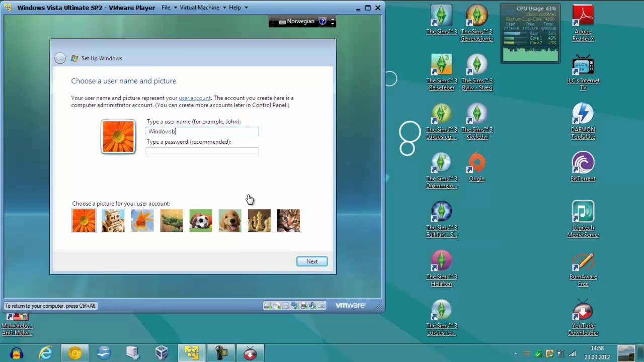644x362 pixels.
Task: Open Logitech Media Server shortcut
Action: pyautogui.click(x=583, y=219)
